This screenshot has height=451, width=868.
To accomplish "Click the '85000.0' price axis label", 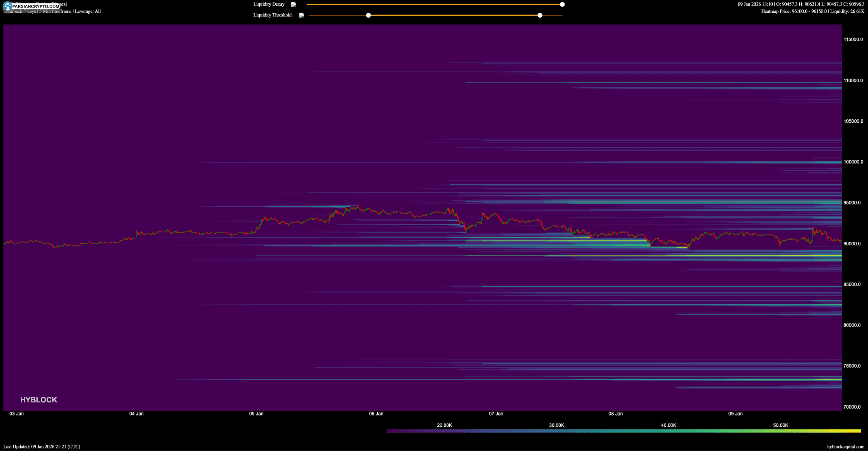I will (852, 284).
